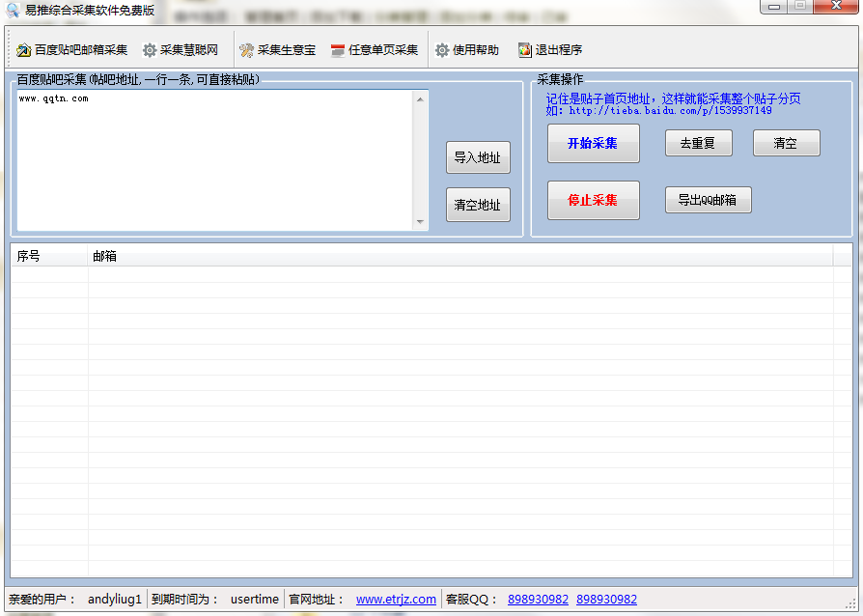Click the 邮箱 column header
The height and width of the screenshot is (616, 863).
click(104, 256)
